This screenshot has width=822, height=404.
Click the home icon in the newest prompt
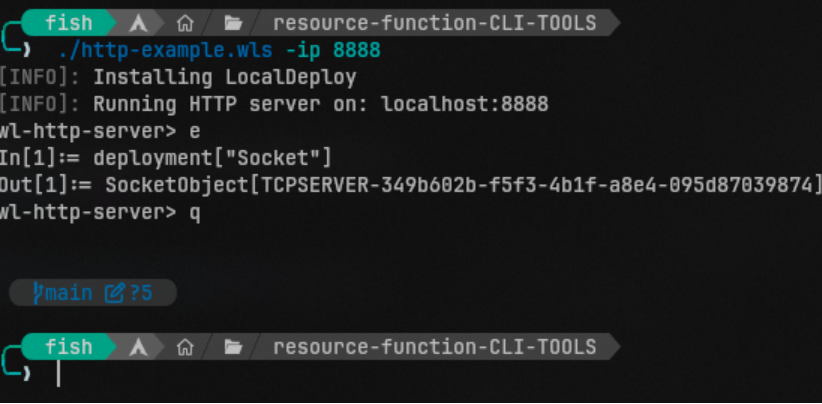(185, 347)
